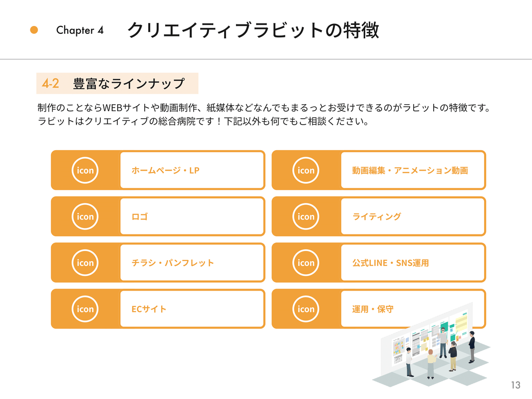Click the icon circle beside ライティング
This screenshot has height=399, width=532.
(306, 216)
